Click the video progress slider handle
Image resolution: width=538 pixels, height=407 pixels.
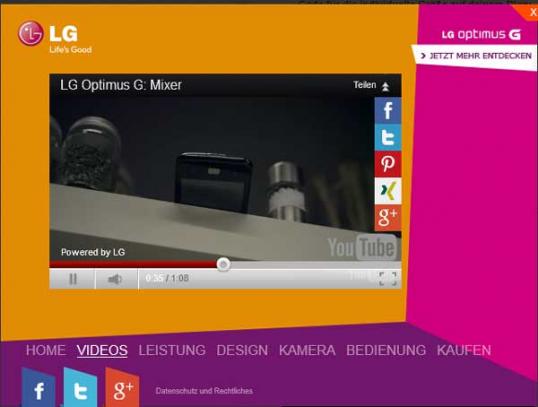(x=223, y=264)
